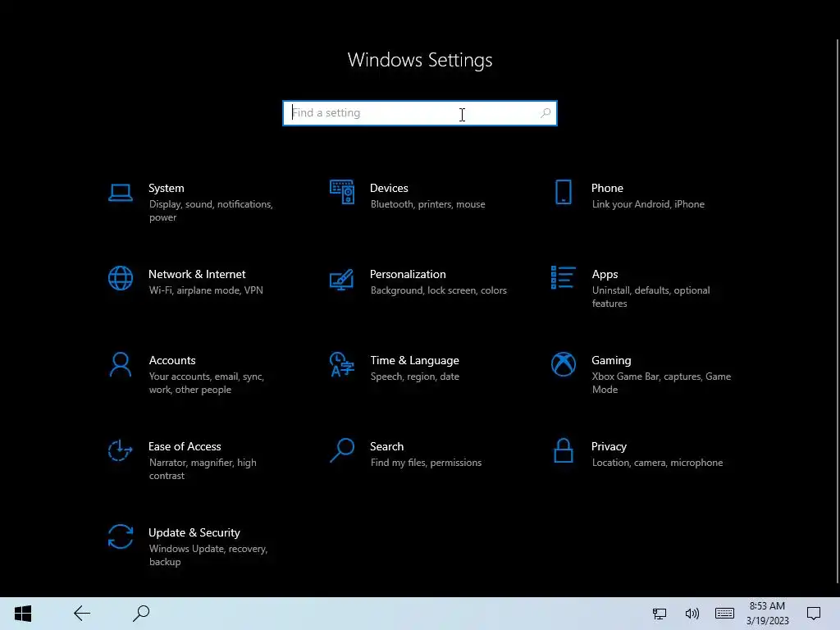Open the Privacy category title

click(609, 446)
